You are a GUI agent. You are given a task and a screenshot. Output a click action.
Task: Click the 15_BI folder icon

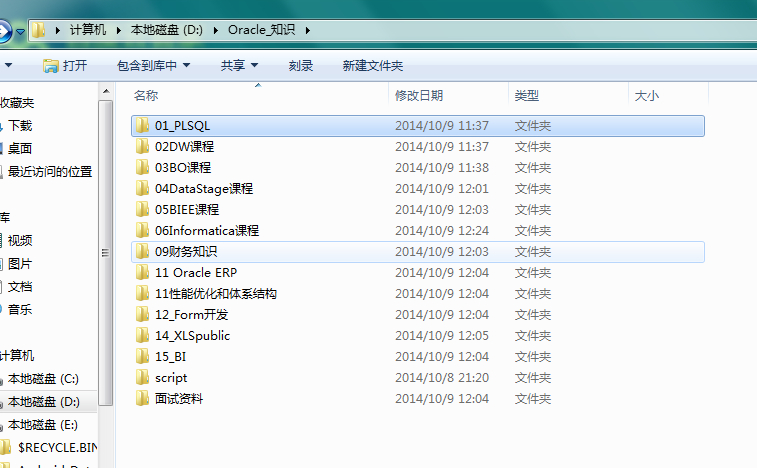pyautogui.click(x=142, y=356)
